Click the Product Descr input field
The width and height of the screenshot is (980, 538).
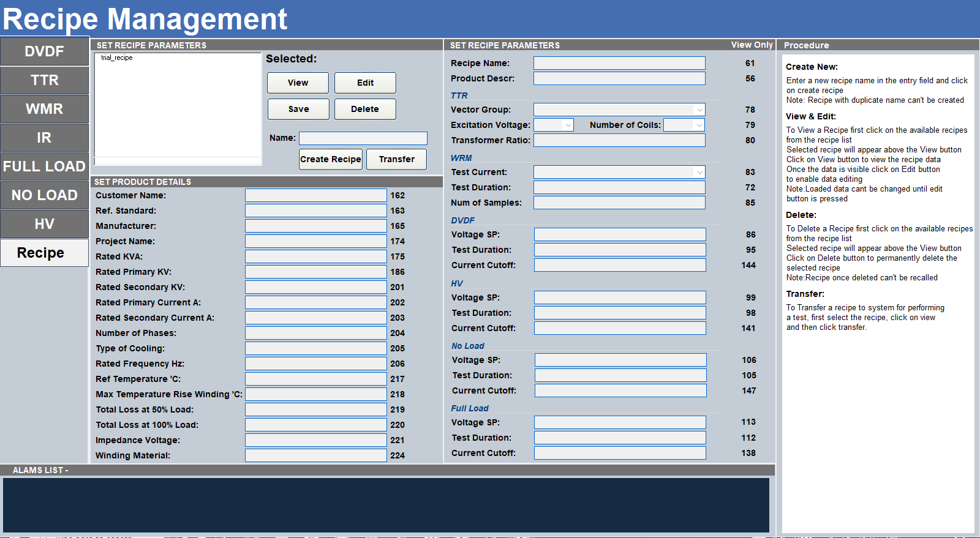click(619, 78)
